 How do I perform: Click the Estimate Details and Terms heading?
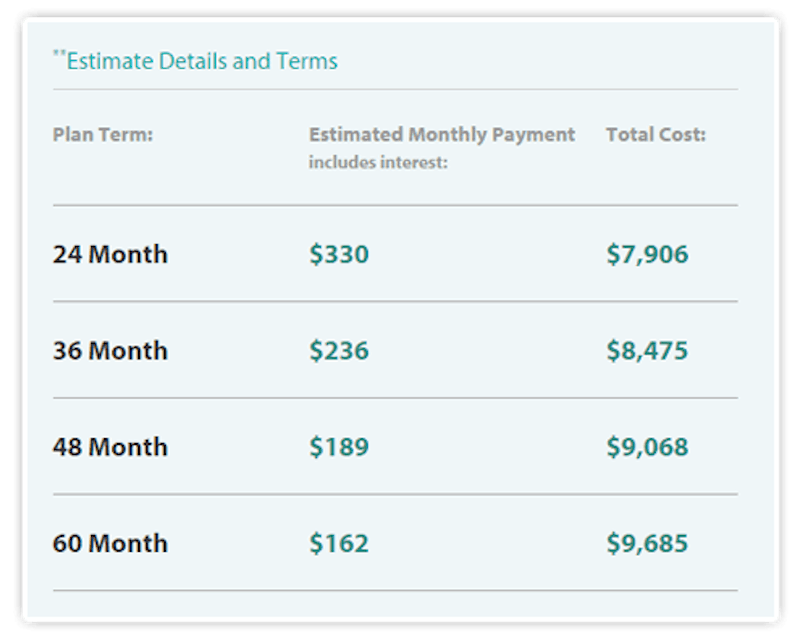point(202,61)
